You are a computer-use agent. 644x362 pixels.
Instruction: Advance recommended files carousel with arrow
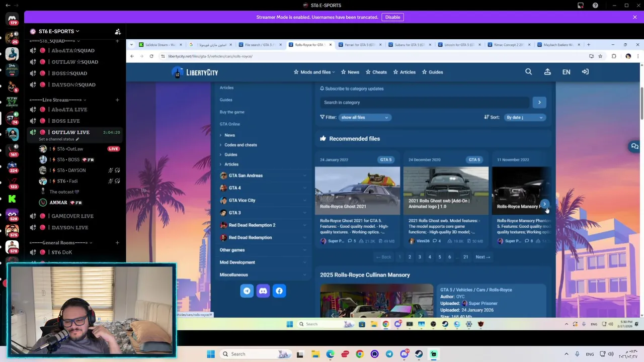coord(544,204)
